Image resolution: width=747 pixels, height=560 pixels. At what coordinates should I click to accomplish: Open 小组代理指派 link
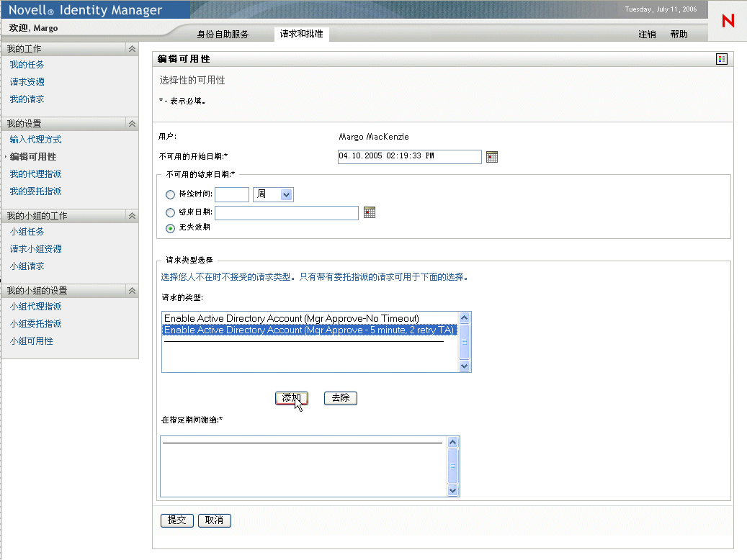pyautogui.click(x=36, y=307)
